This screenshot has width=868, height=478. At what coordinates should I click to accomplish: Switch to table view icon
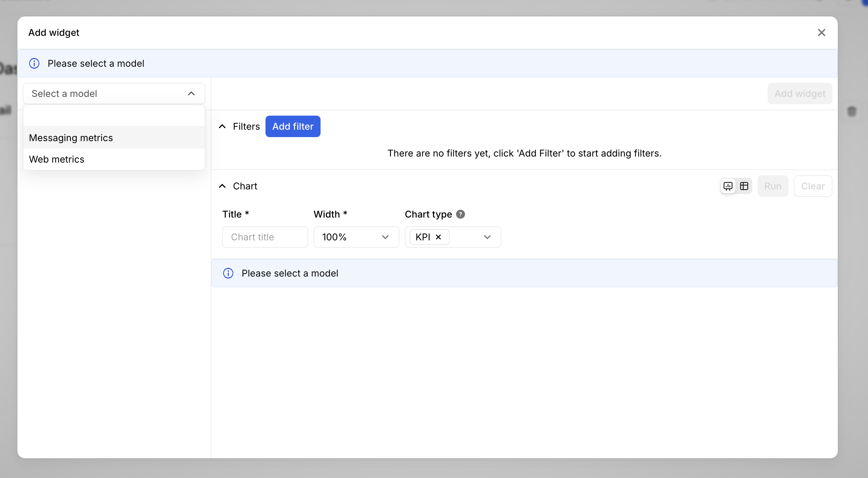744,186
